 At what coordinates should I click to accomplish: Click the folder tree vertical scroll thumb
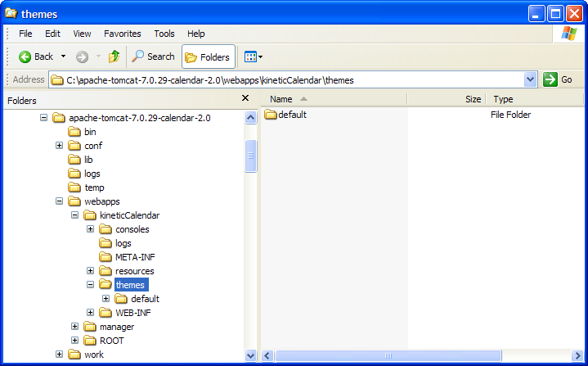coord(250,156)
